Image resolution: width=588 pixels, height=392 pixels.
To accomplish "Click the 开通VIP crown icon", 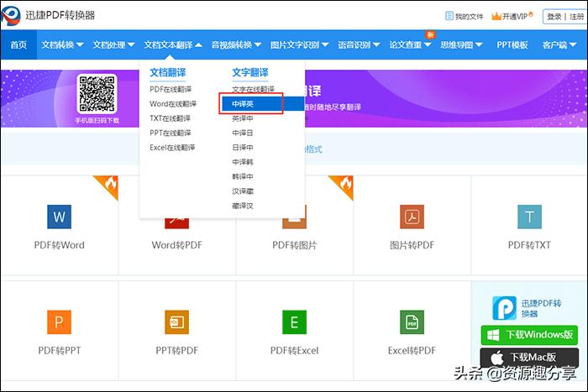I will tap(496, 16).
